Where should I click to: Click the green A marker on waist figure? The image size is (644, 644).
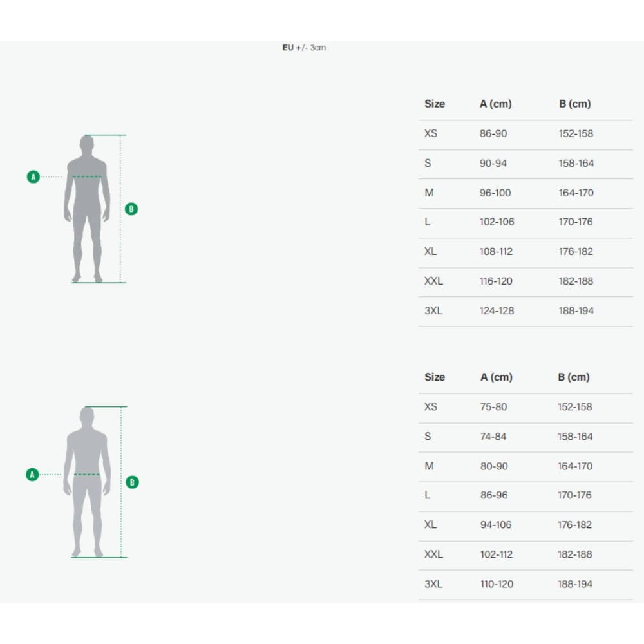click(x=32, y=475)
